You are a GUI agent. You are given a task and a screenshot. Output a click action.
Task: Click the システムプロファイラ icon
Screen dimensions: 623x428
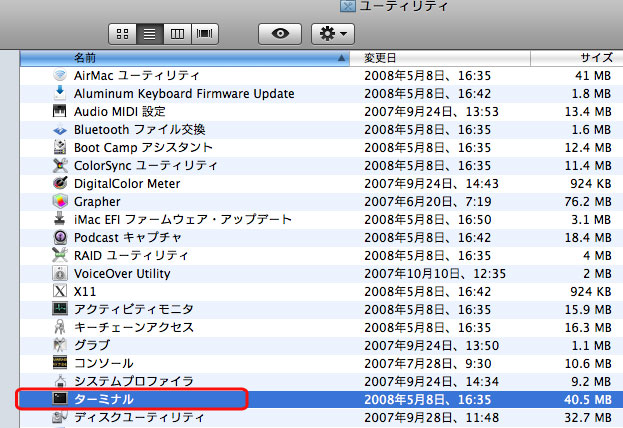coord(60,381)
